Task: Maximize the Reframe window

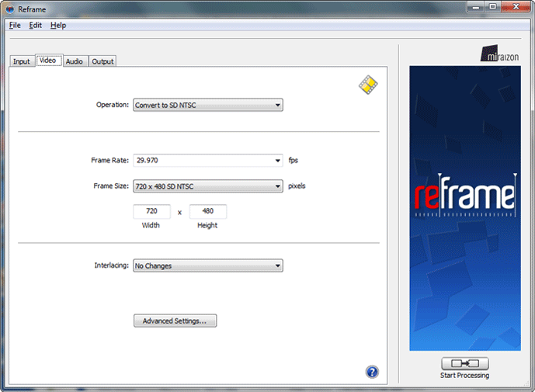Action: coord(493,6)
